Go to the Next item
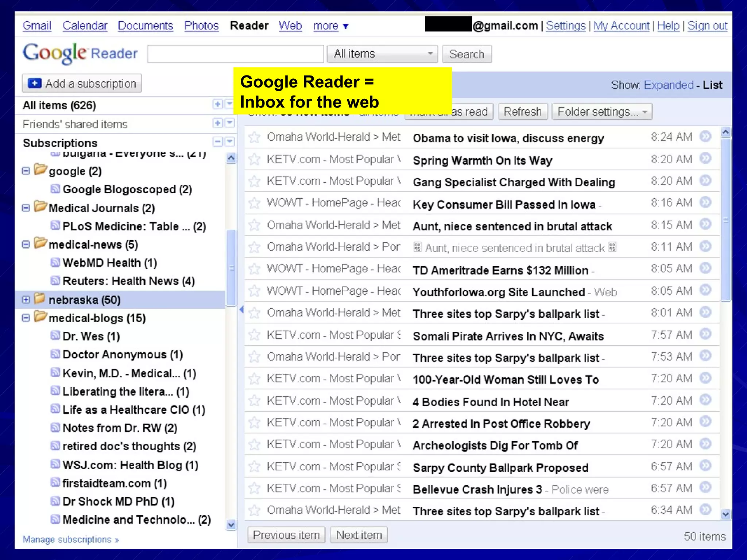Viewport: 747px width, 560px height. (x=359, y=535)
